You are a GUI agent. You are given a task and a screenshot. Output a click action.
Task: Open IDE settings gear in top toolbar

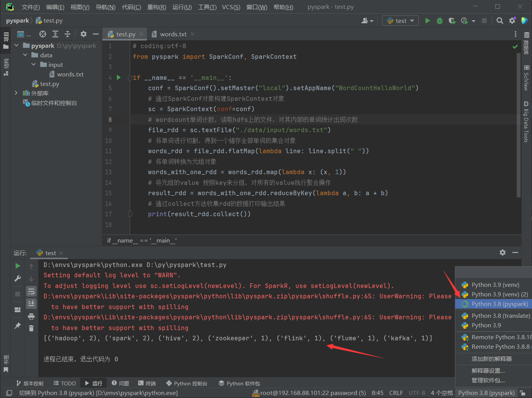pyautogui.click(x=512, y=21)
